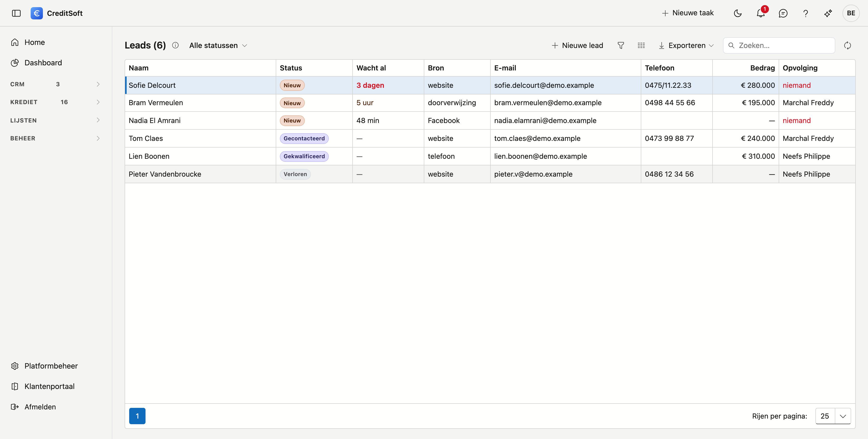Screen dimensions: 868x439
Task: Go to page 1 pagination button
Action: pos(137,416)
